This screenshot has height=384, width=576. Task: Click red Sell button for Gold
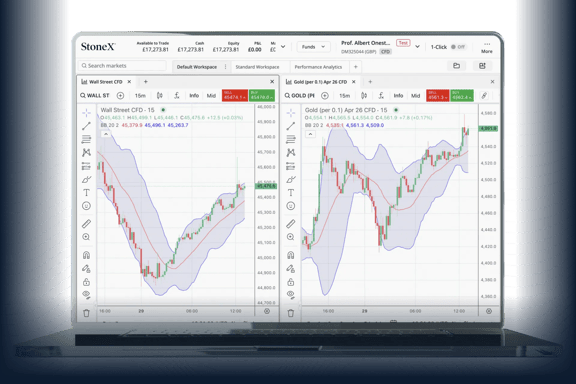pyautogui.click(x=438, y=96)
